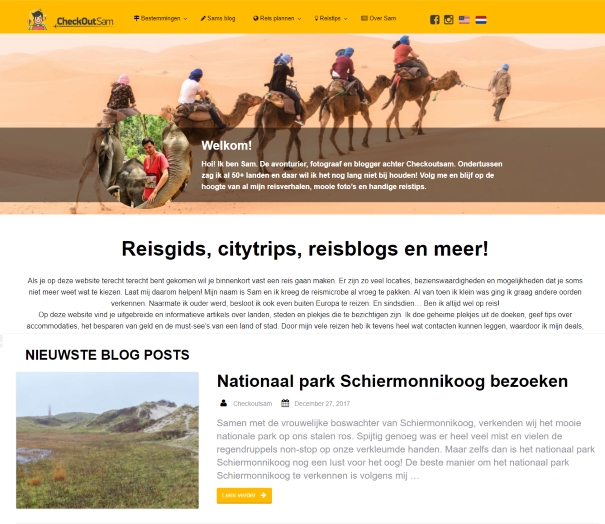Click the December 27, 2017 post date

tap(322, 404)
